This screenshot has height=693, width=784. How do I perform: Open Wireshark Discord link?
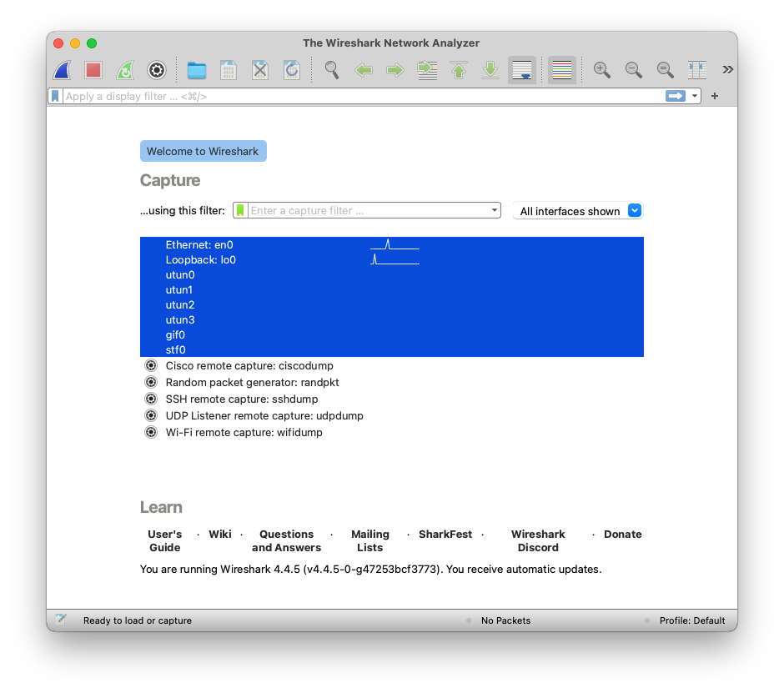(x=538, y=540)
